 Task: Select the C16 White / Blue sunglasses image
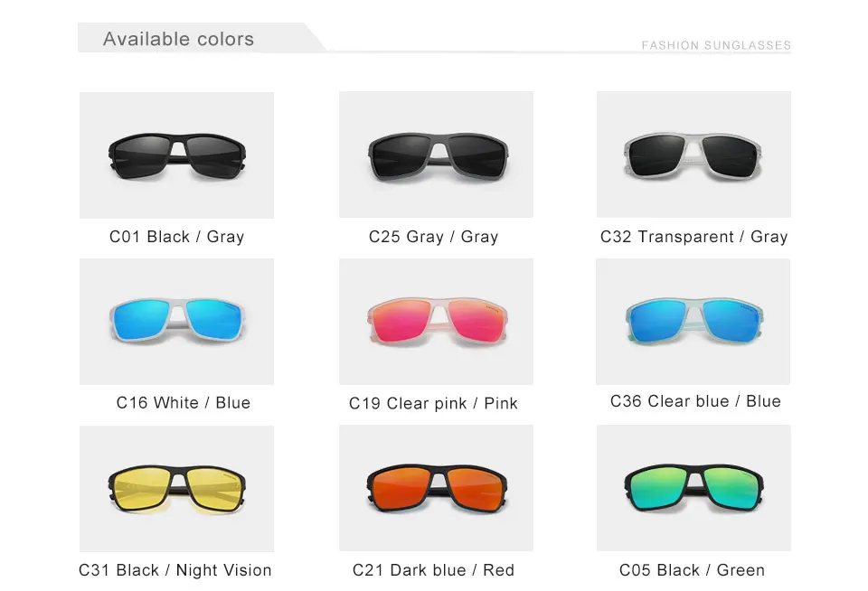(x=176, y=321)
